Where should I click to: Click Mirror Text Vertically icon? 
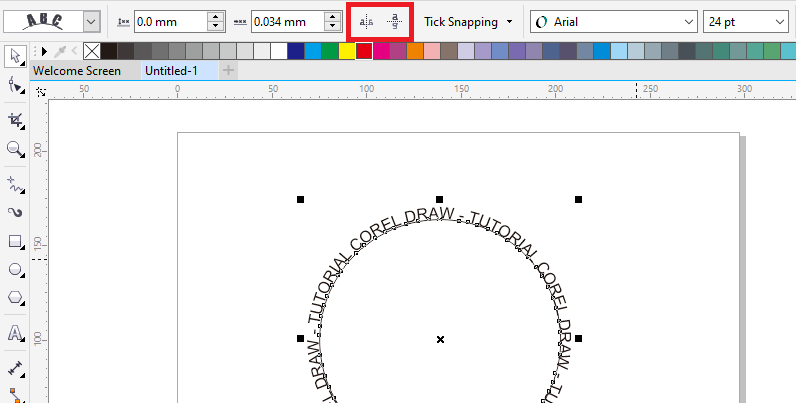coord(394,21)
